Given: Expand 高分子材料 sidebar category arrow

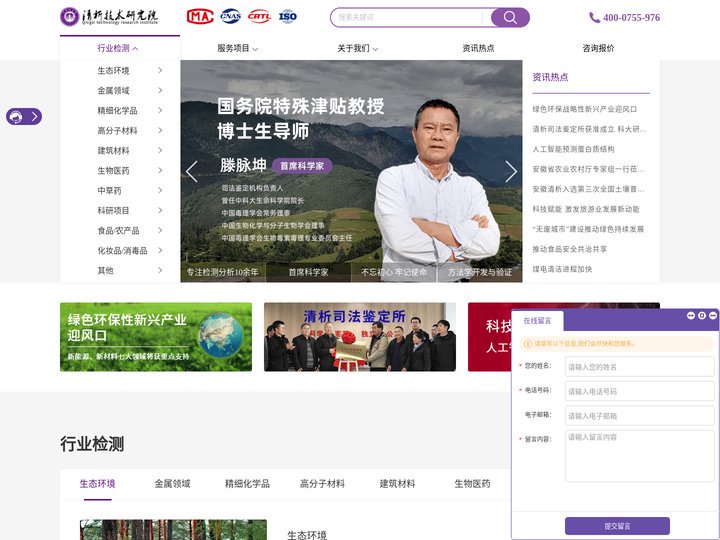Looking at the screenshot, I should pyautogui.click(x=160, y=130).
